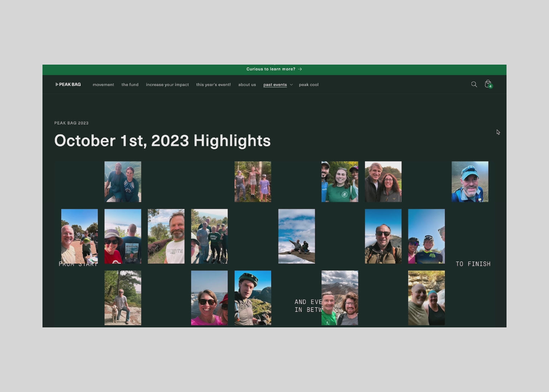Click the PEAK BAG 2023 label
The width and height of the screenshot is (549, 392).
pyautogui.click(x=71, y=123)
